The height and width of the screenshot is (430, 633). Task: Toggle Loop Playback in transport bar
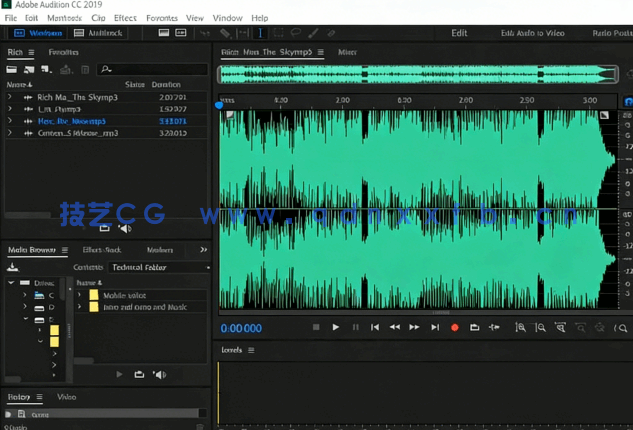click(x=474, y=327)
